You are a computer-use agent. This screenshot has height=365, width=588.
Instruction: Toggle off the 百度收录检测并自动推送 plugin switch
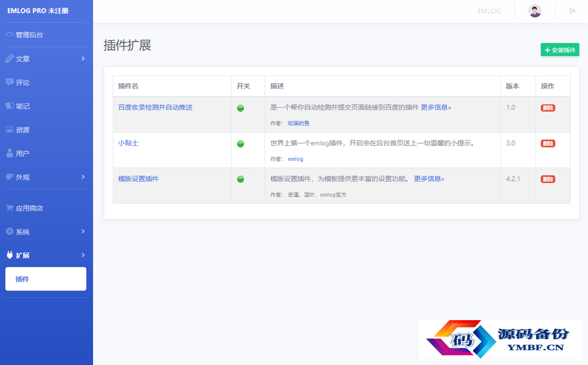click(x=241, y=108)
